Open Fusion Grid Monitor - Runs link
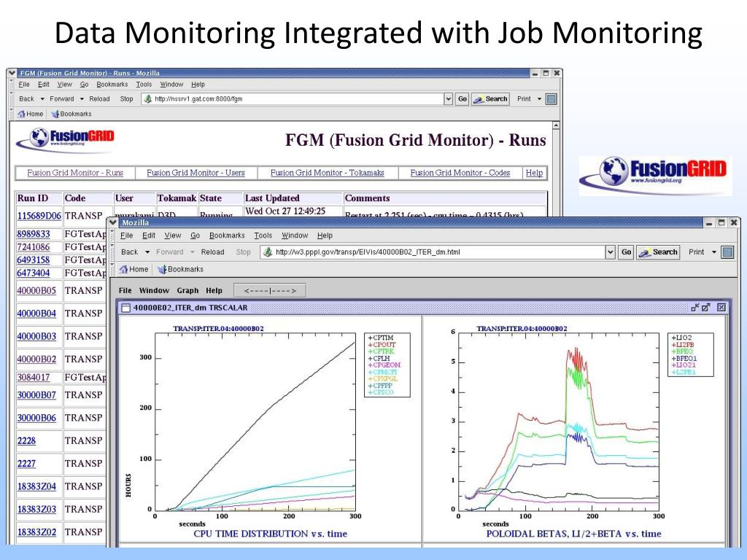 coord(75,173)
